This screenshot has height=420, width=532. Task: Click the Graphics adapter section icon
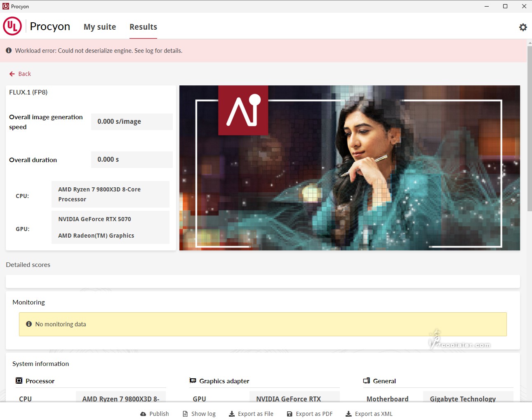[x=193, y=380]
